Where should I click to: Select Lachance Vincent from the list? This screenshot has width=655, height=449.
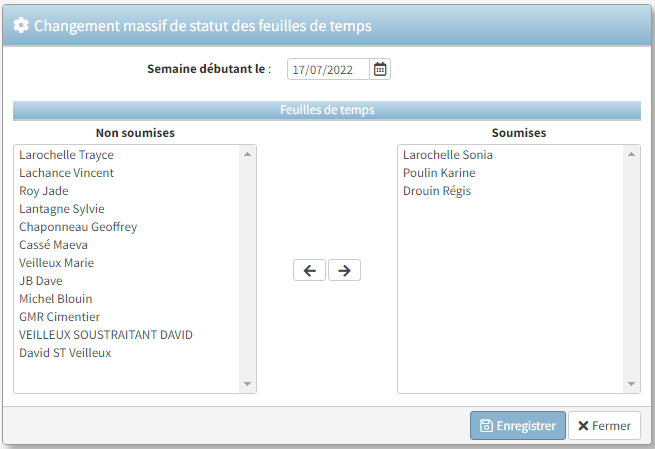click(x=67, y=173)
